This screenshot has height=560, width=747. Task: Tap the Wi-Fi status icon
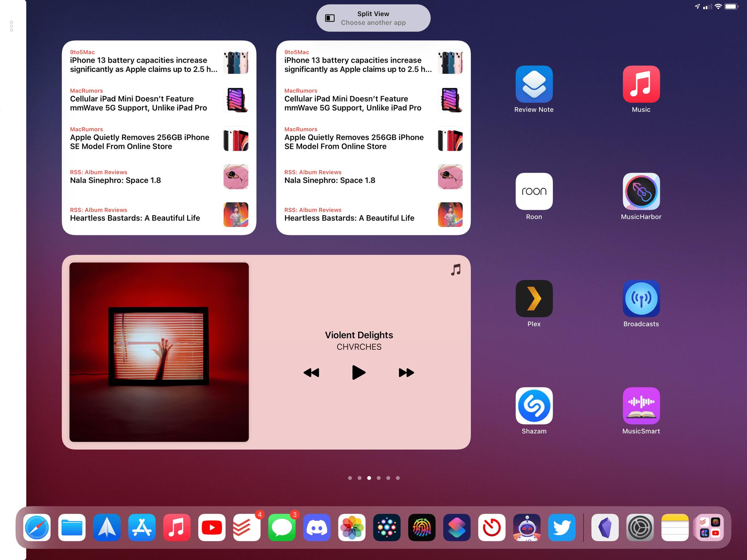718,7
